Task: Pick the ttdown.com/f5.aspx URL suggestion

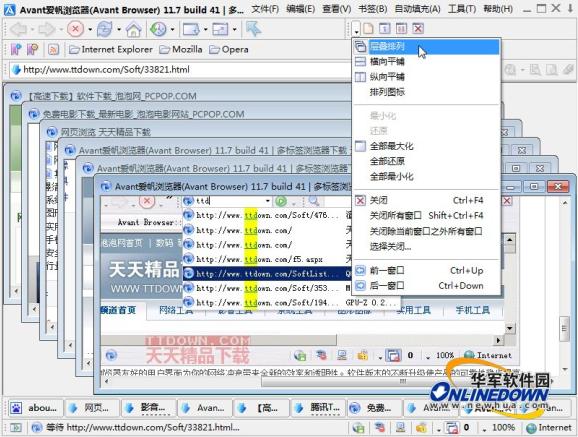Action: tap(267, 259)
